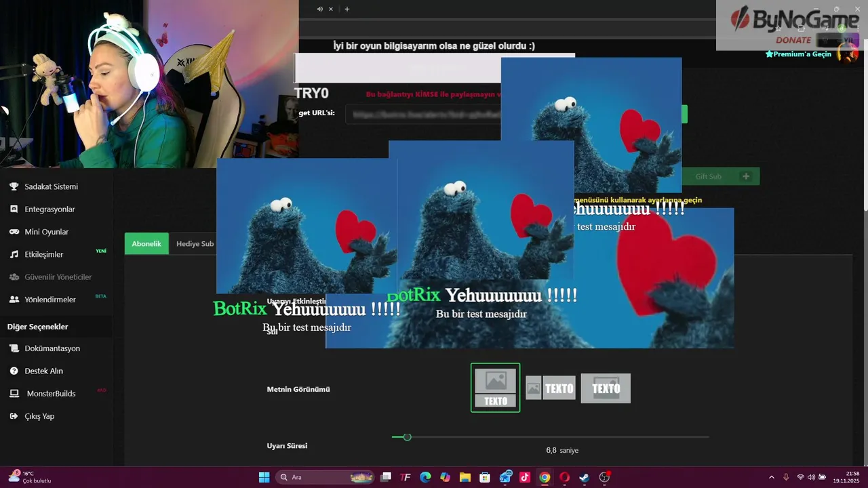The width and height of the screenshot is (868, 488).
Task: Click the Dokümantasyon link
Action: coord(52,348)
